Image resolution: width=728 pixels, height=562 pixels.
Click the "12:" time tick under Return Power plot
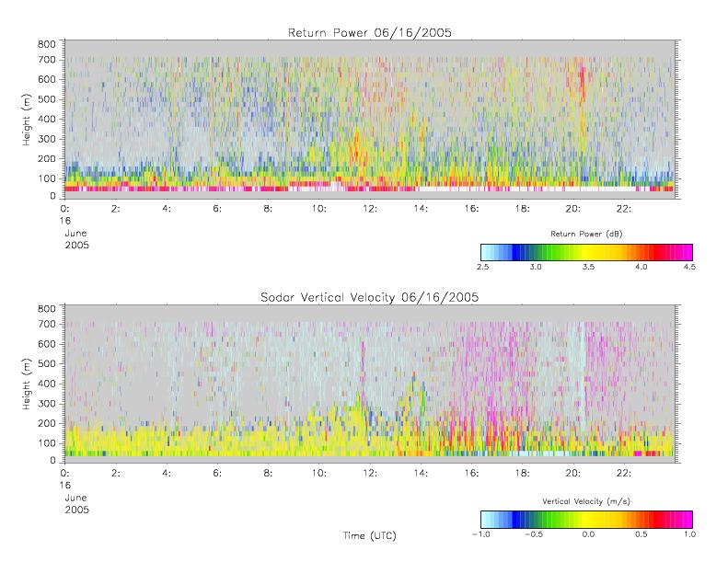point(370,209)
